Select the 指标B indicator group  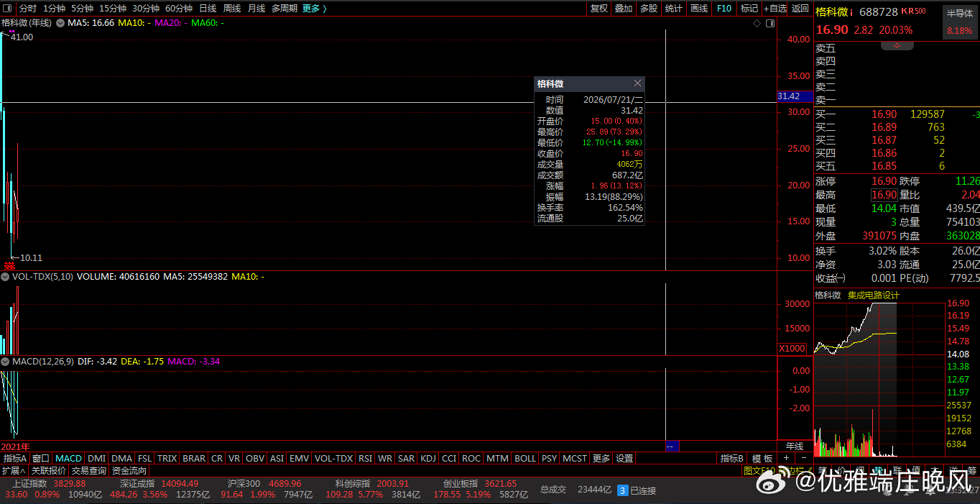tap(732, 458)
